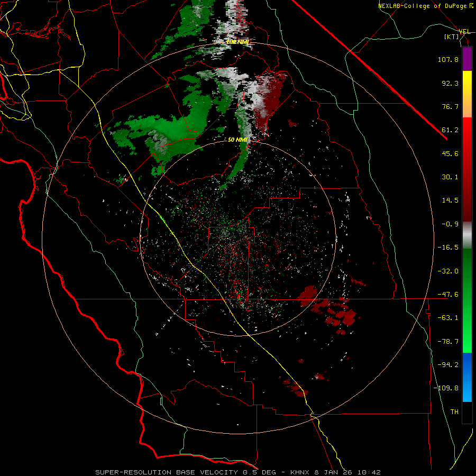
Task: Pick the purple segment of the velocity color bar
Action: pos(467,59)
